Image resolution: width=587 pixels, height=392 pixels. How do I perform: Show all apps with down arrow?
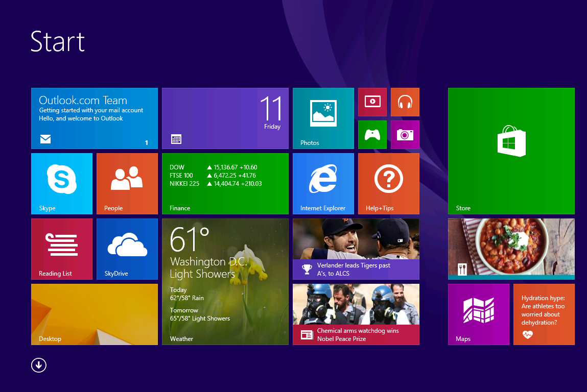coord(39,365)
